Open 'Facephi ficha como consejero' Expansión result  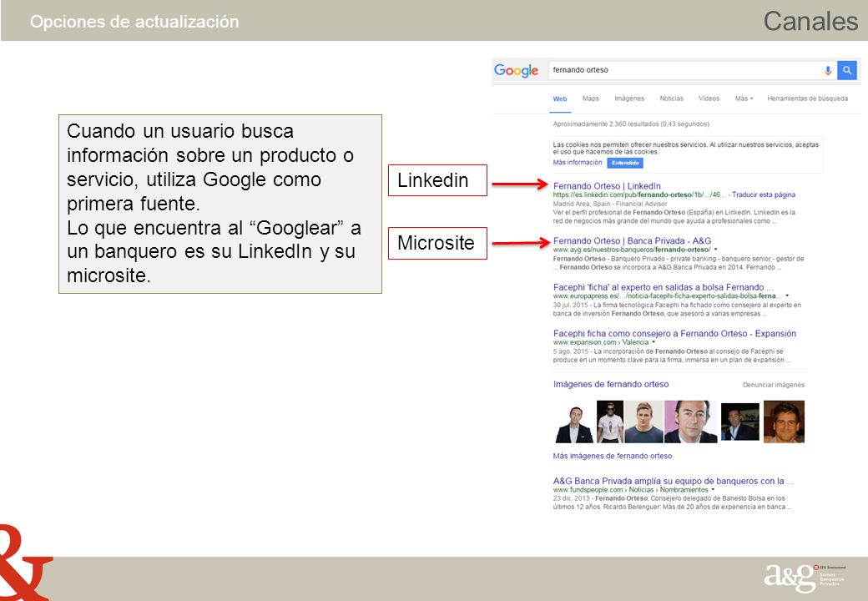click(674, 334)
